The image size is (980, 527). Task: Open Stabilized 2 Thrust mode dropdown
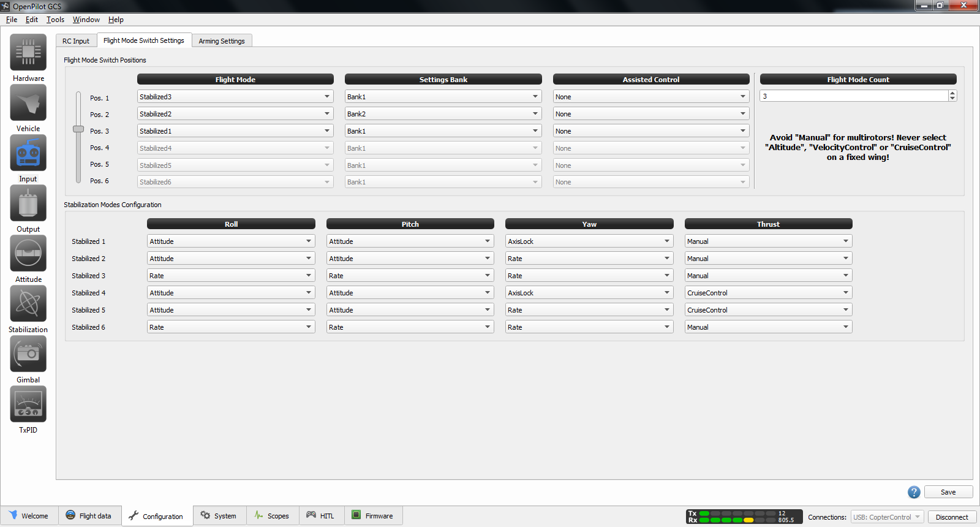point(769,259)
